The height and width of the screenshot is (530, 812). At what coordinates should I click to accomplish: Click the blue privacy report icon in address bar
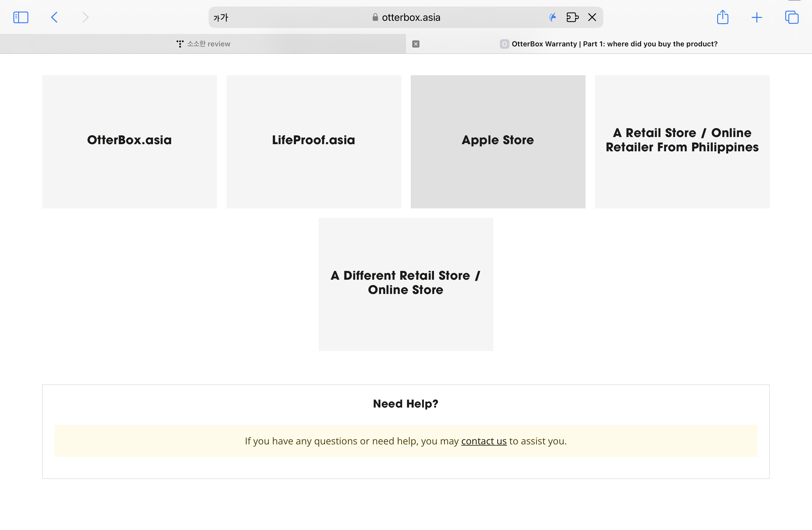[553, 17]
